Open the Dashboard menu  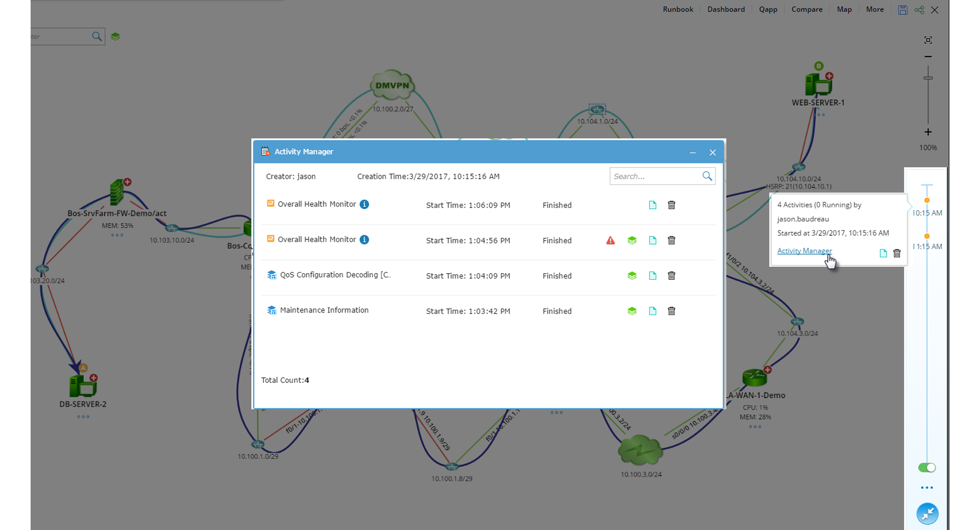[726, 9]
